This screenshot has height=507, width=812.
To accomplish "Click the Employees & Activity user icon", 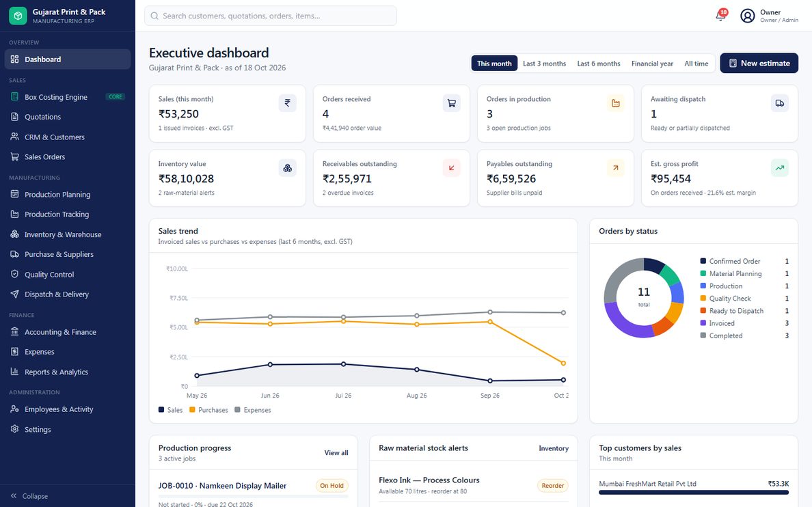I will [14, 409].
